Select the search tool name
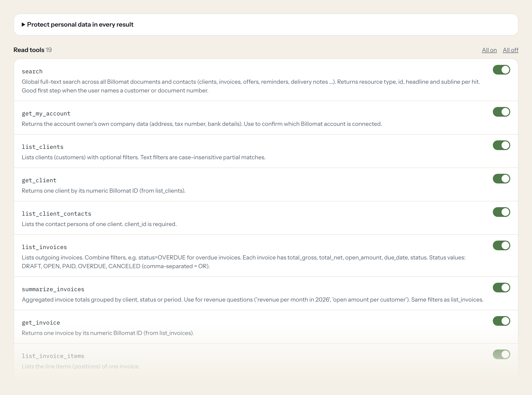 [32, 71]
